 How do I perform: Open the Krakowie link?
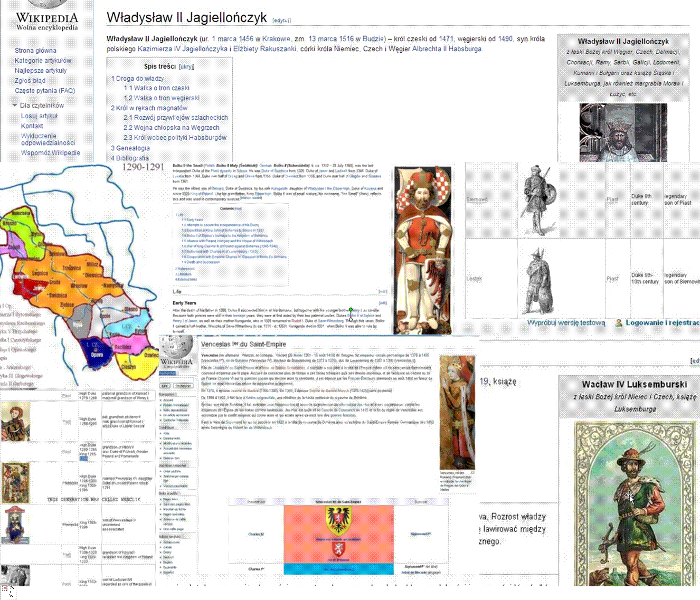click(276, 39)
